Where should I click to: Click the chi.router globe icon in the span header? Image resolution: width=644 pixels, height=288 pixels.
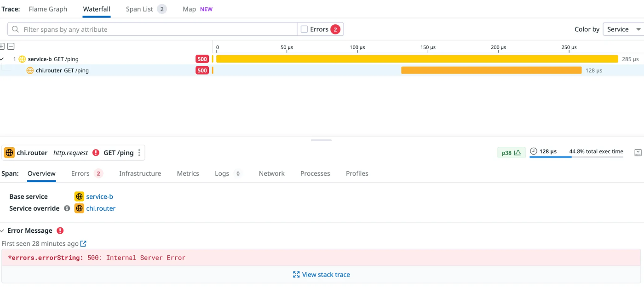9,153
